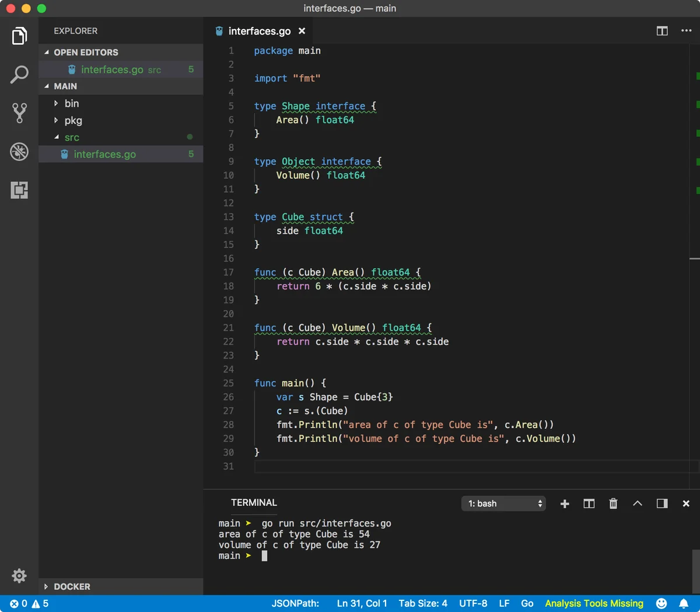Switch to the interfaces.go editor tab
700x612 pixels.
pyautogui.click(x=260, y=31)
